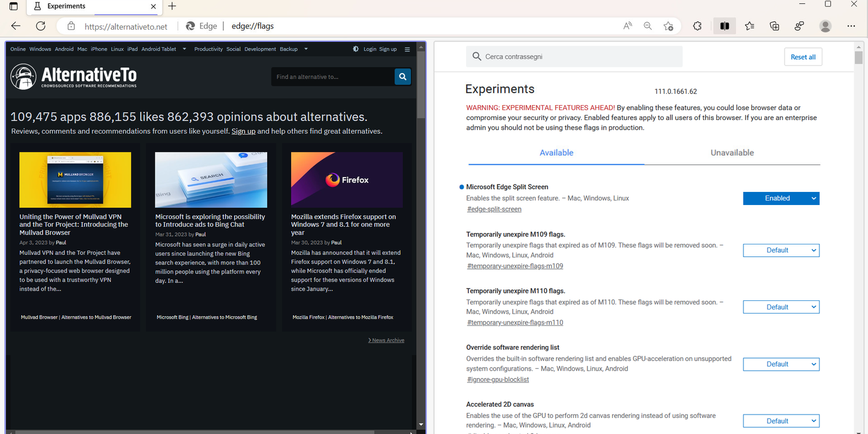Click the zoom out magnifier icon
868x434 pixels.
tap(648, 26)
